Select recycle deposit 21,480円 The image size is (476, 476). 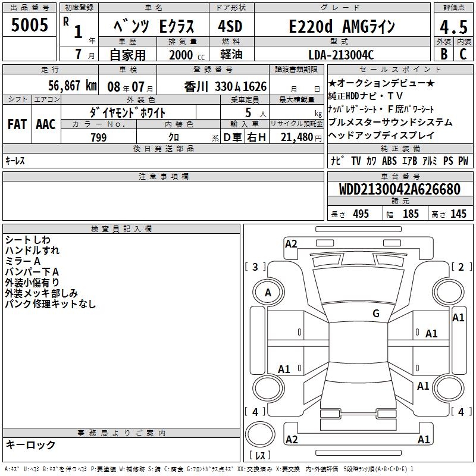[301, 137]
